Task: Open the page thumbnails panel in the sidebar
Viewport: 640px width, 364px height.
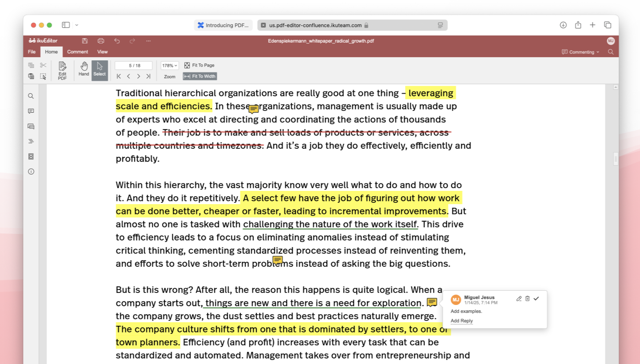Action: [x=31, y=156]
